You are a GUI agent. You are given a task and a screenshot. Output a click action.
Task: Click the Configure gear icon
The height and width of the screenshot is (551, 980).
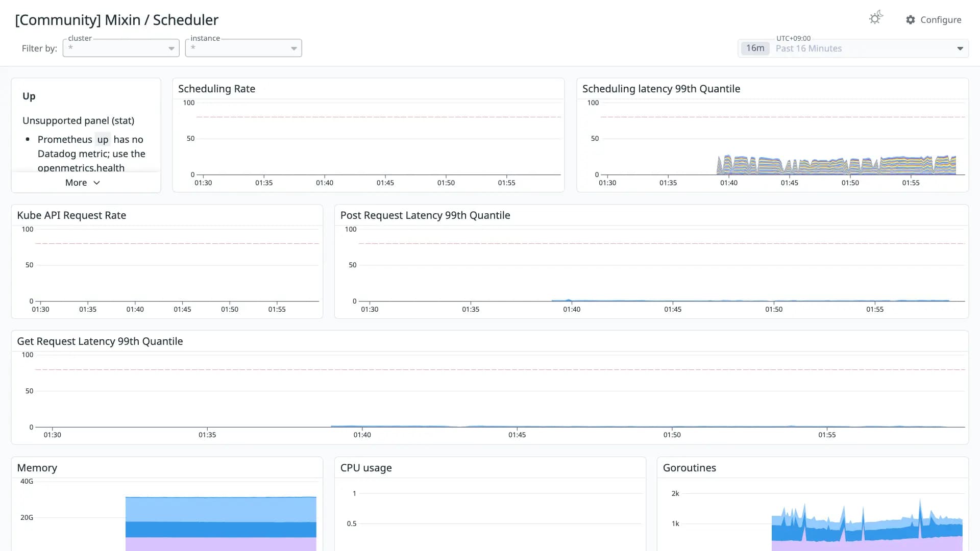click(x=911, y=20)
